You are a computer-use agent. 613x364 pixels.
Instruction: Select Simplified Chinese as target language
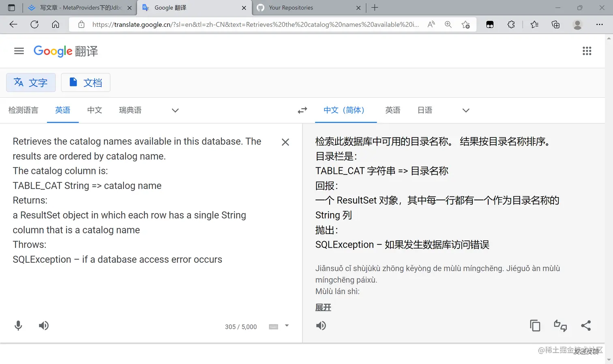346,110
